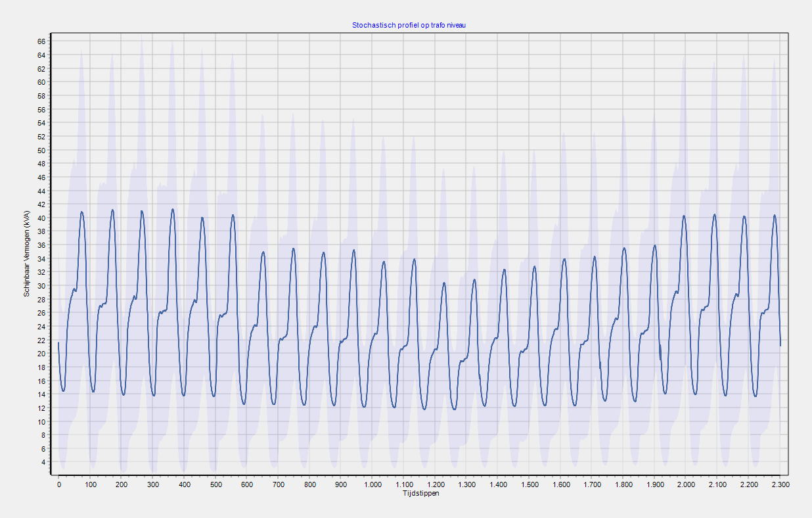812x518 pixels.
Task: Click the 'Tijdstippen' x-axis label
Action: (420, 494)
